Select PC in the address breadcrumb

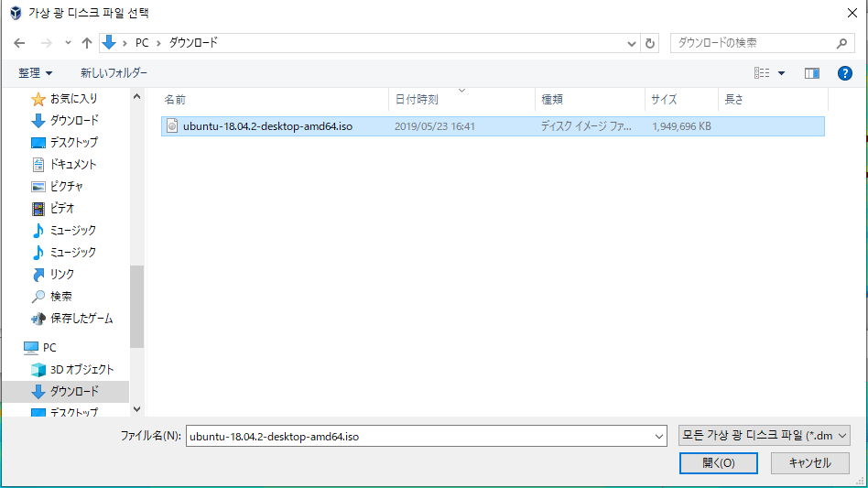pos(142,43)
